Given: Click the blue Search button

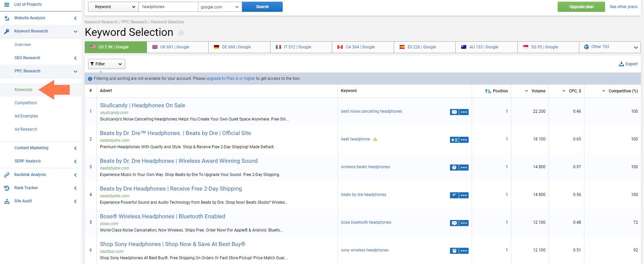Looking at the screenshot, I should 262,7.
